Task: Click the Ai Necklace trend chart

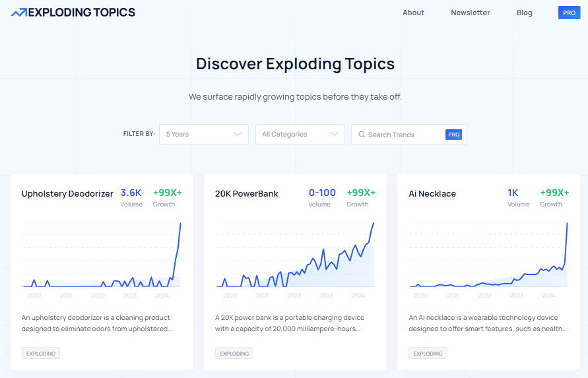Action: (488, 255)
